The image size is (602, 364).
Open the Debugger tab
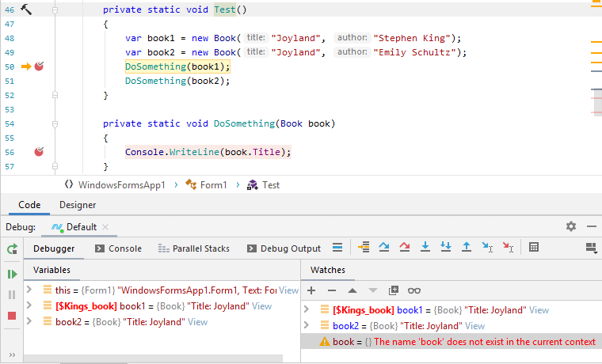54,248
